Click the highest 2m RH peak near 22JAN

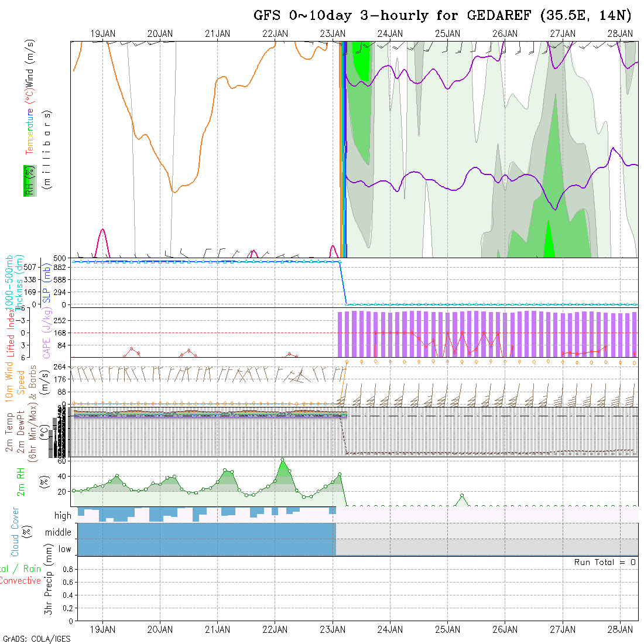[x=282, y=460]
